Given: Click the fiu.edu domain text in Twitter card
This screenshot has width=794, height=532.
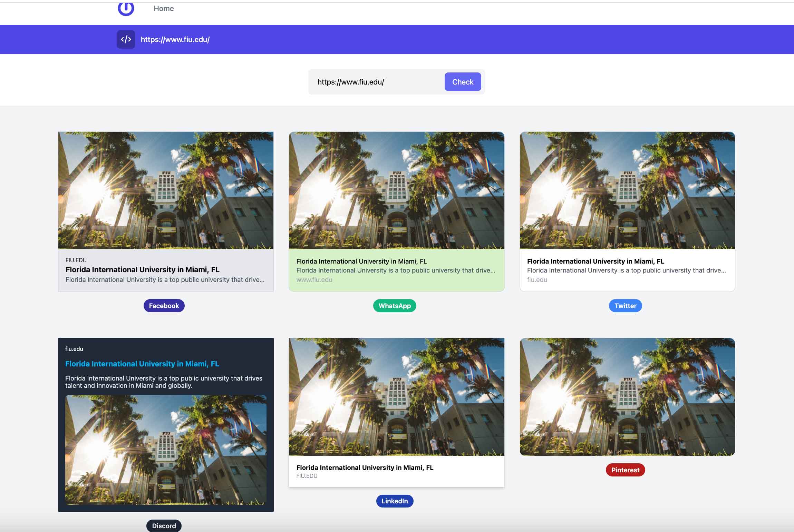Looking at the screenshot, I should click(536, 279).
